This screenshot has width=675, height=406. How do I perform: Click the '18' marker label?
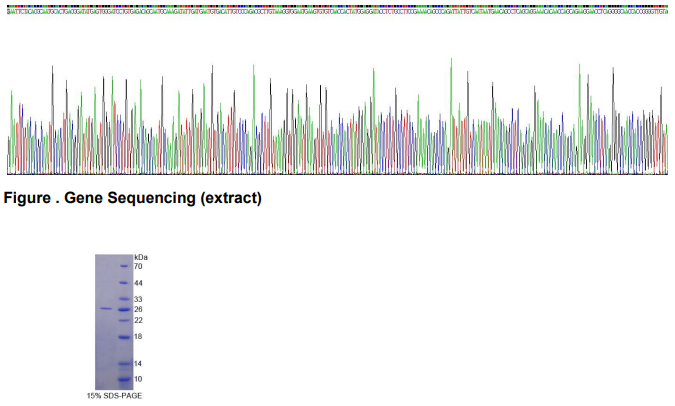138,337
